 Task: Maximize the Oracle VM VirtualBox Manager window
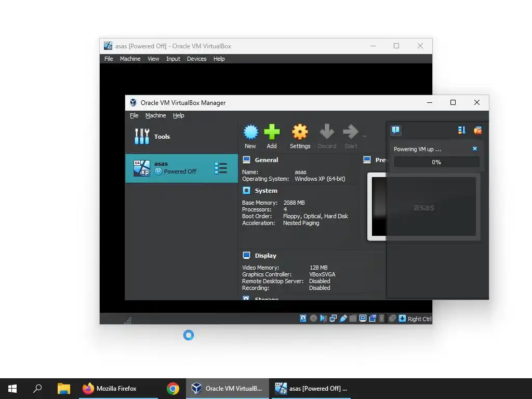coord(453,102)
